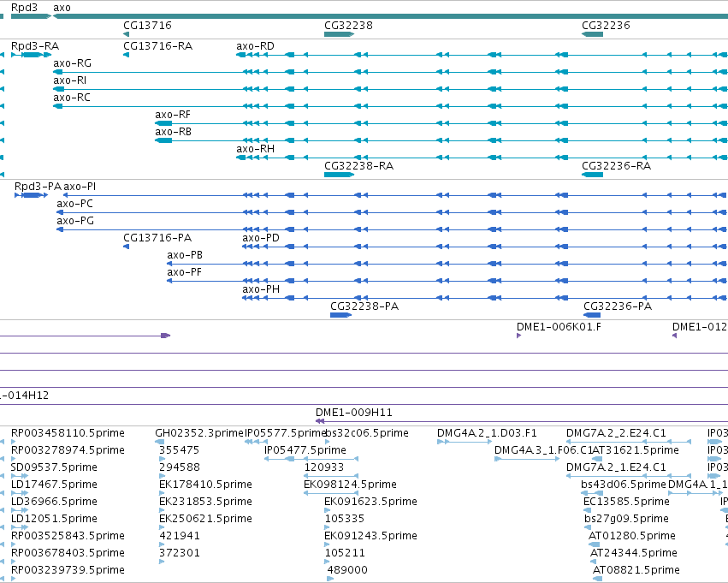Screen dimensions: 728x583
Task: Select EST RP003278974.5prime
Action: tap(68, 450)
